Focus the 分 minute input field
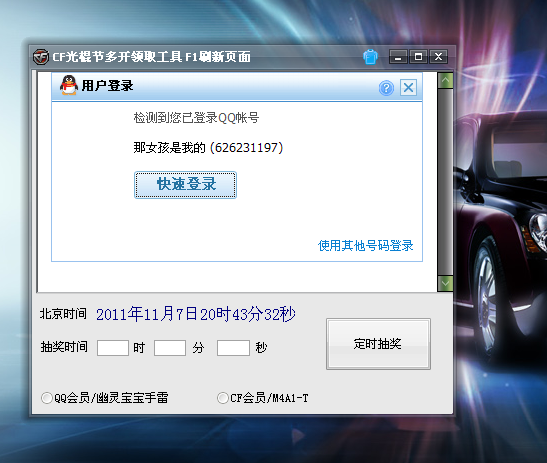547x463 pixels. pyautogui.click(x=170, y=348)
